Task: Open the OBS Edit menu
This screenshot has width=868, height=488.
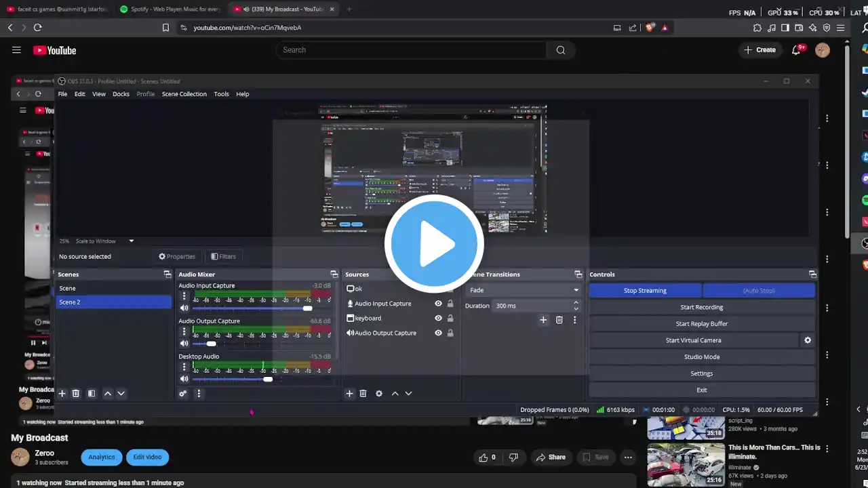Action: tap(80, 94)
